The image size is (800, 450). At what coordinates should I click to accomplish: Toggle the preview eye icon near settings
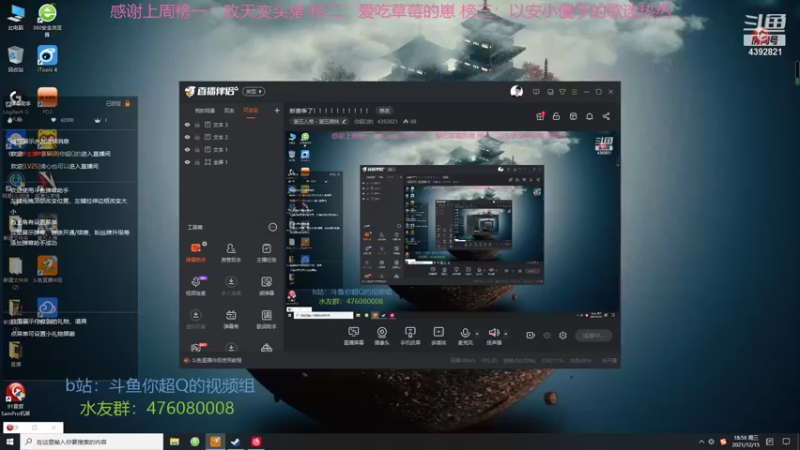[x=547, y=335]
